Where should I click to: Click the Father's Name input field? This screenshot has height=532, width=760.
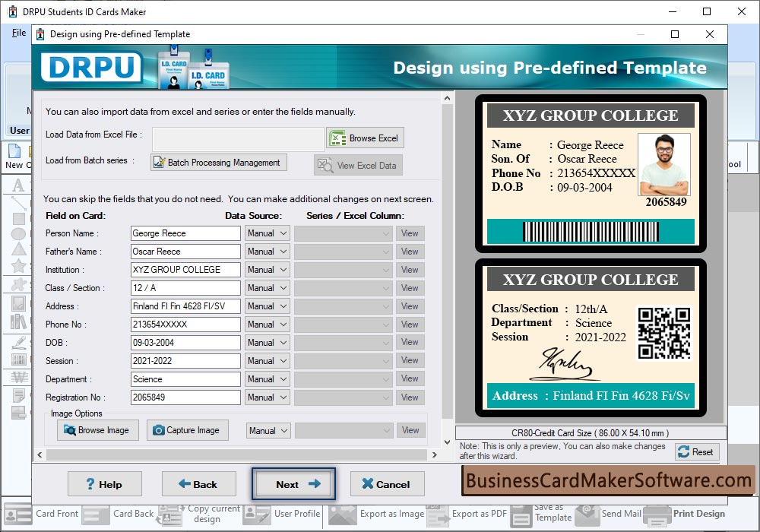click(185, 252)
